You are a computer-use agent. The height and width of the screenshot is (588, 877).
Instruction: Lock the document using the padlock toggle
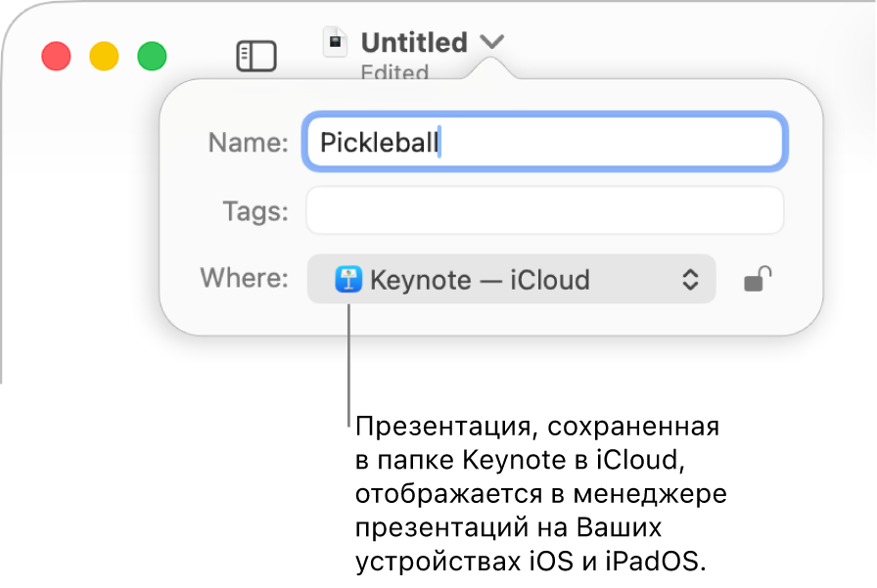click(x=759, y=280)
